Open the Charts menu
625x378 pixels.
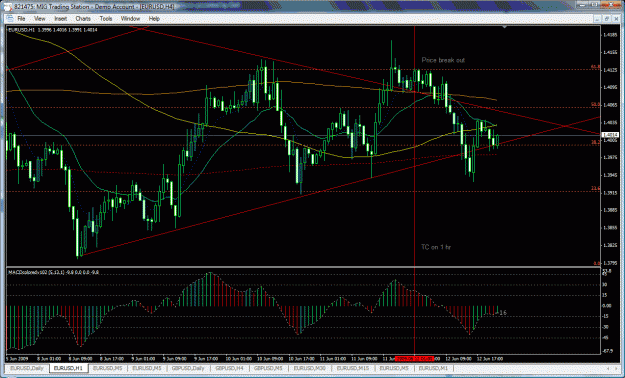coord(83,19)
